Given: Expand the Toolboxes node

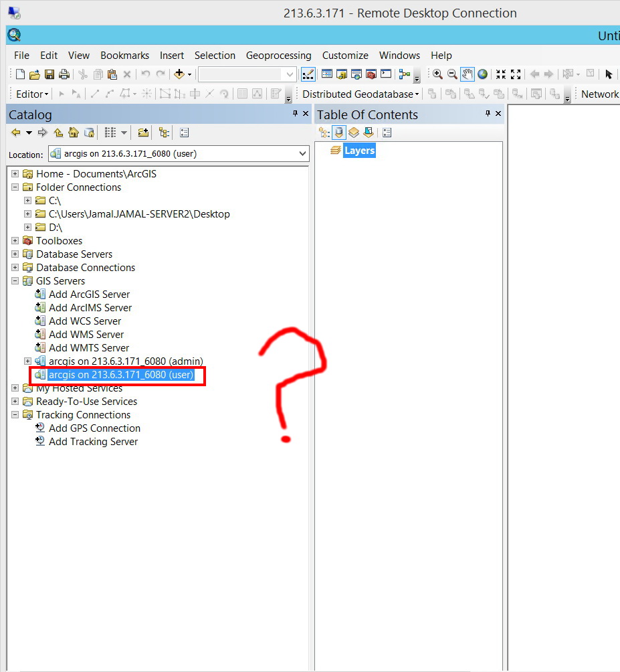Looking at the screenshot, I should tap(15, 240).
